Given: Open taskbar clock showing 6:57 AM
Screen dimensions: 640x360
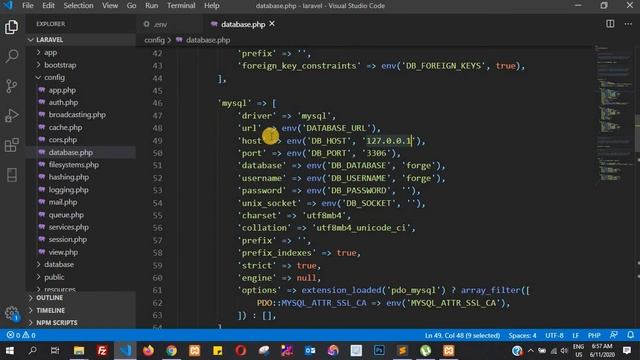Looking at the screenshot, I should click(602, 351).
